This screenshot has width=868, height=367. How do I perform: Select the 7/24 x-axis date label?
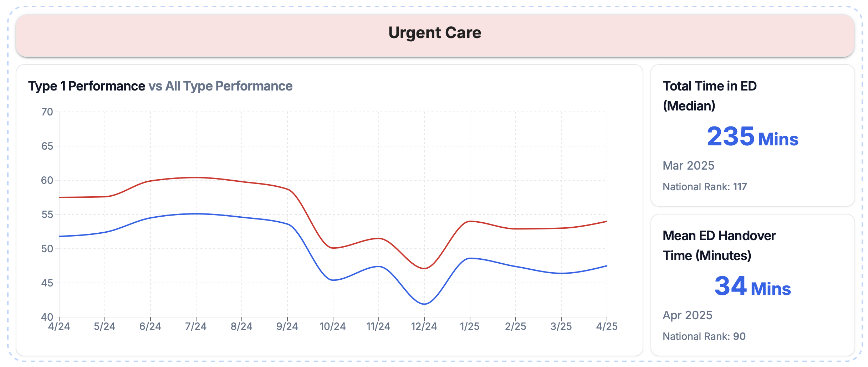point(196,326)
